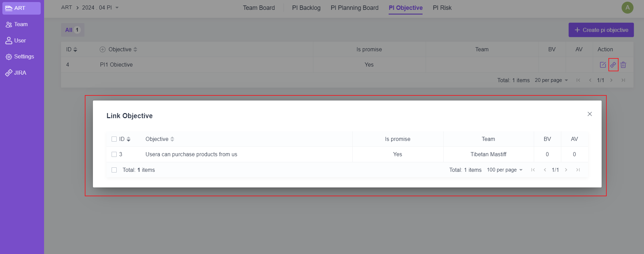This screenshot has width=644, height=254.
Task: Open User in the sidebar
Action: click(21, 40)
